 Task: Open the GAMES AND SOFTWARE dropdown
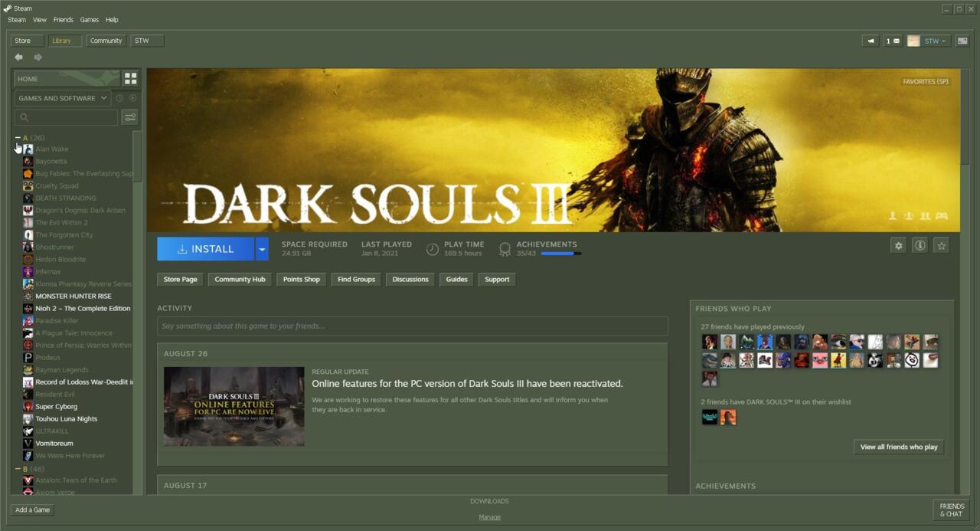coord(61,97)
